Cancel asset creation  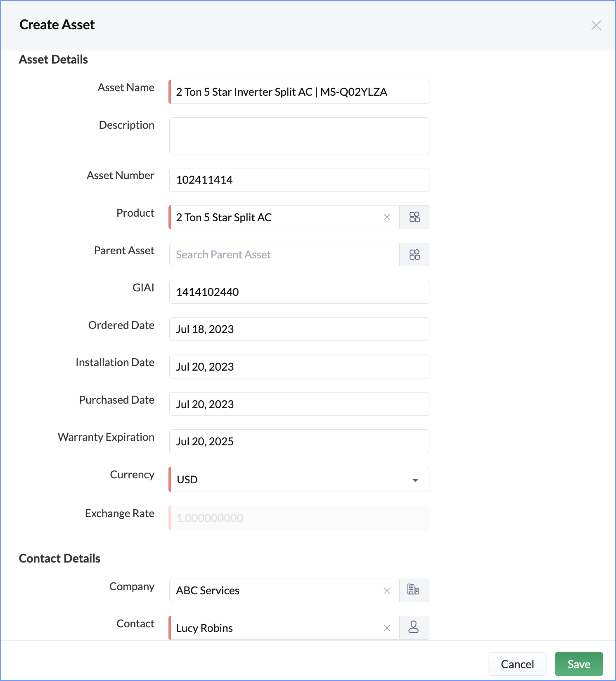(x=517, y=664)
